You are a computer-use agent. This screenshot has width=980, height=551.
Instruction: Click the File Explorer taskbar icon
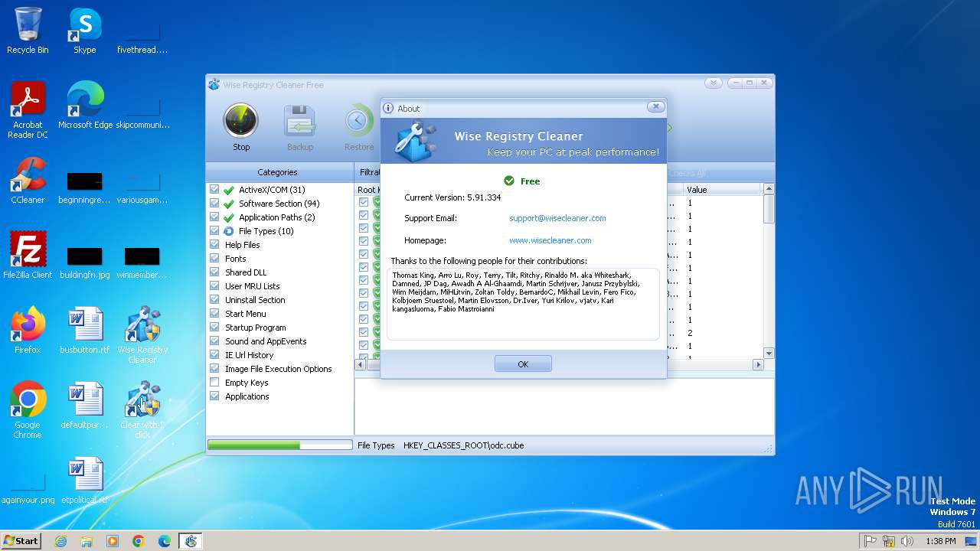(87, 541)
